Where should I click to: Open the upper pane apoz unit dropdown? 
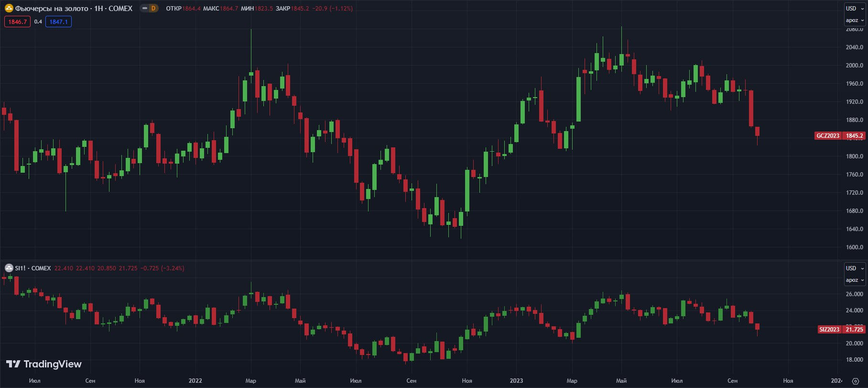pyautogui.click(x=855, y=20)
